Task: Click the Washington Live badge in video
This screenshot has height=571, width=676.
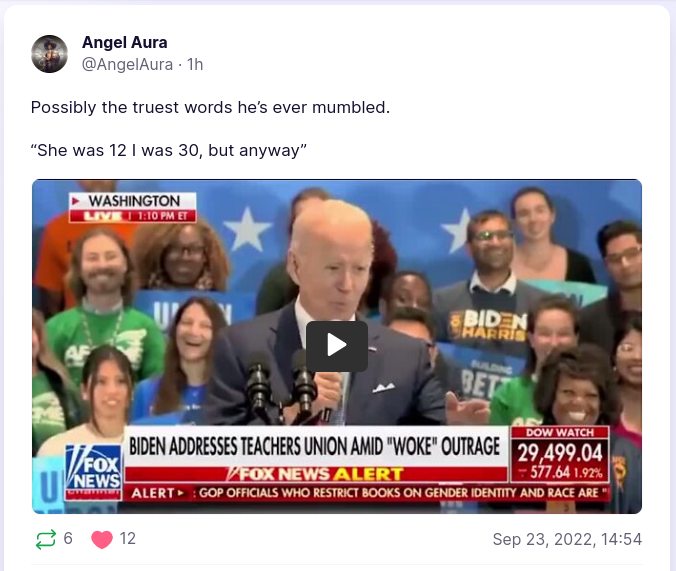Action: (133, 207)
